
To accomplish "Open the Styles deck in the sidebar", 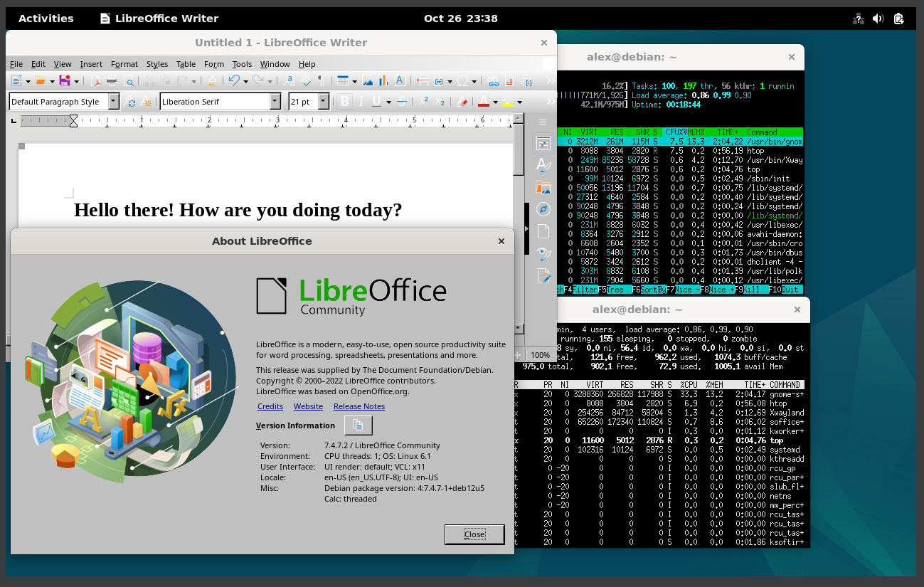I will pyautogui.click(x=543, y=166).
